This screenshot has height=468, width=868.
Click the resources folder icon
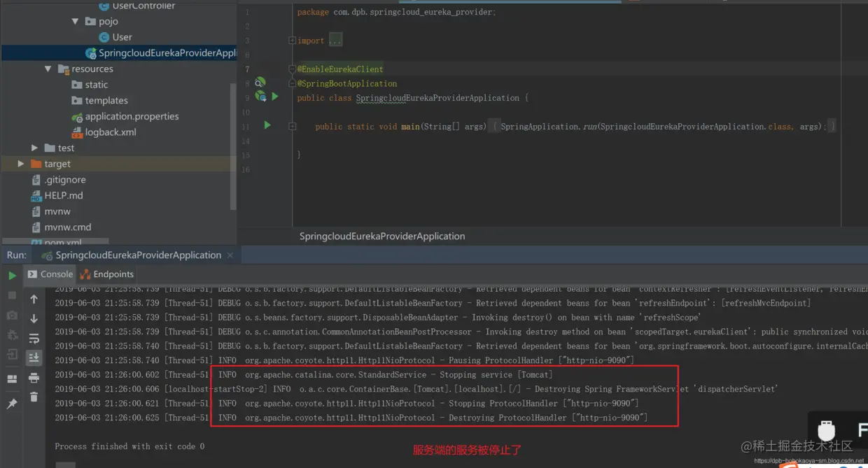[x=63, y=69]
